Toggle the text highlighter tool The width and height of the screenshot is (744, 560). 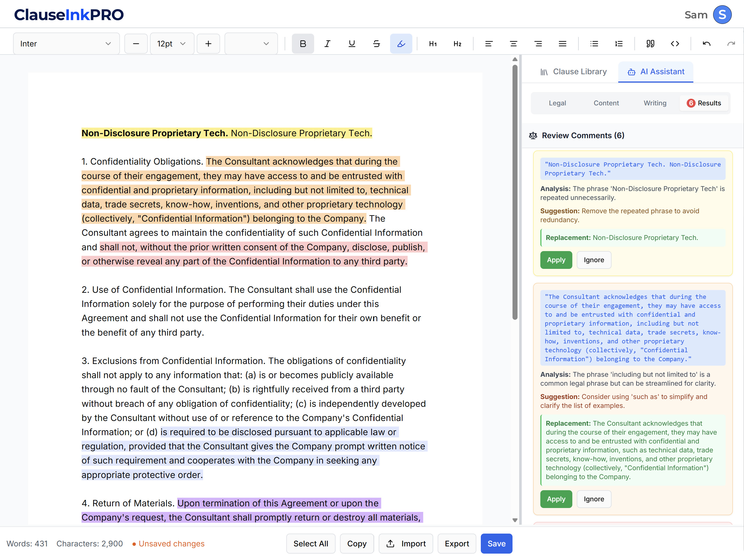[401, 43]
